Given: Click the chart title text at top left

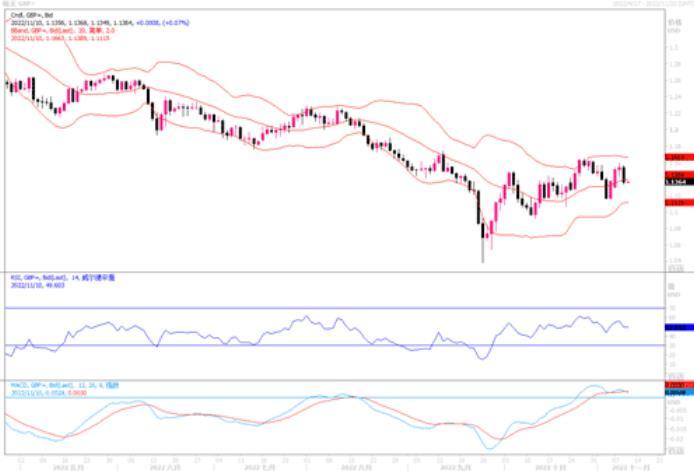Looking at the screenshot, I should 18,5.
